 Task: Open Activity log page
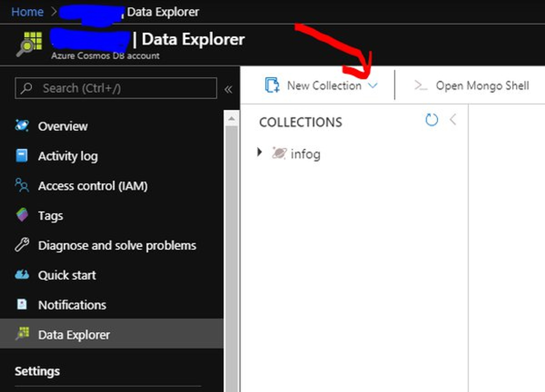pyautogui.click(x=68, y=156)
